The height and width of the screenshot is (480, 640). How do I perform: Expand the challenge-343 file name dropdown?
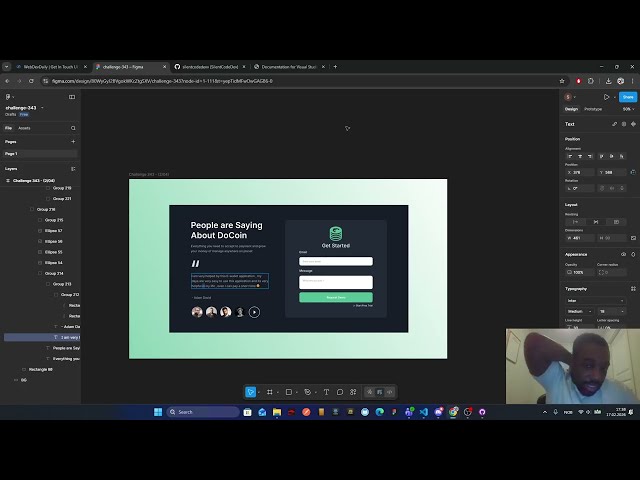point(42,108)
